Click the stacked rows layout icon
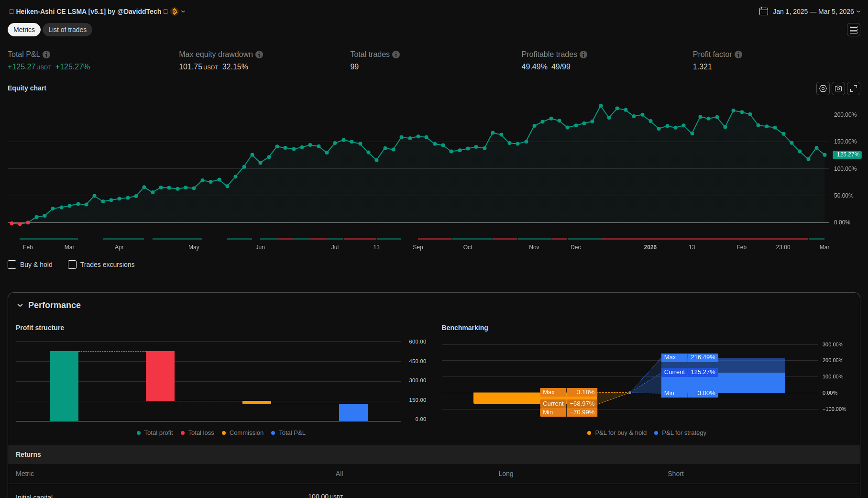The image size is (868, 498). [853, 30]
